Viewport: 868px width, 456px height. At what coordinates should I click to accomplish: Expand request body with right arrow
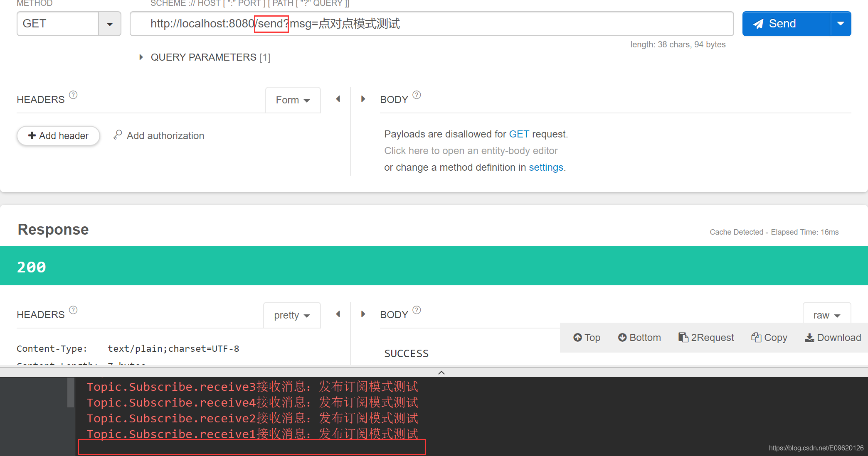coord(363,99)
